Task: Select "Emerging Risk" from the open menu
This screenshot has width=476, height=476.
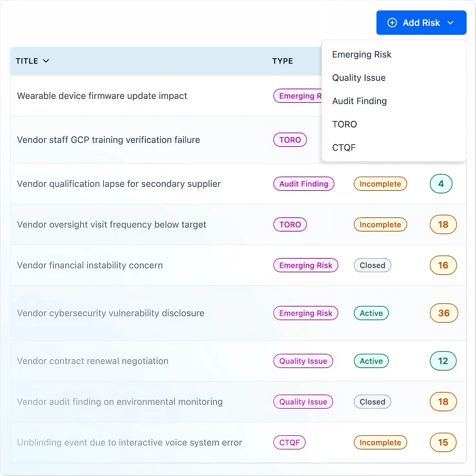Action: click(x=362, y=54)
